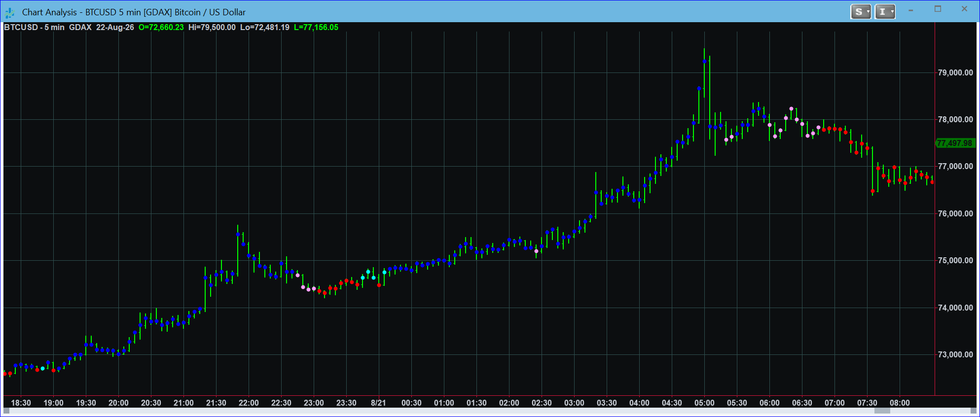
Task: Click the scrollbar right arrow
Action: tap(974, 411)
